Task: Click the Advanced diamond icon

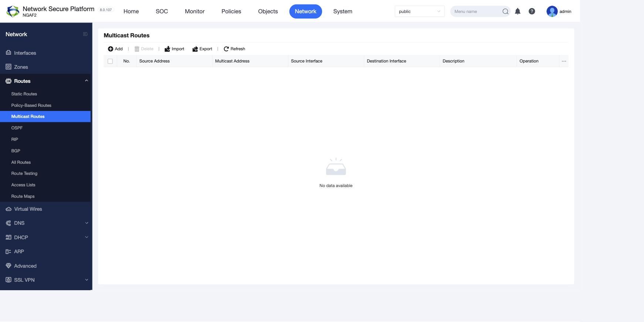Action: click(9, 266)
